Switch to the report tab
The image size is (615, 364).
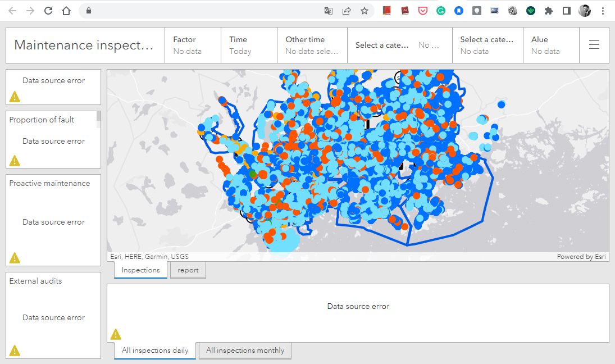point(188,270)
